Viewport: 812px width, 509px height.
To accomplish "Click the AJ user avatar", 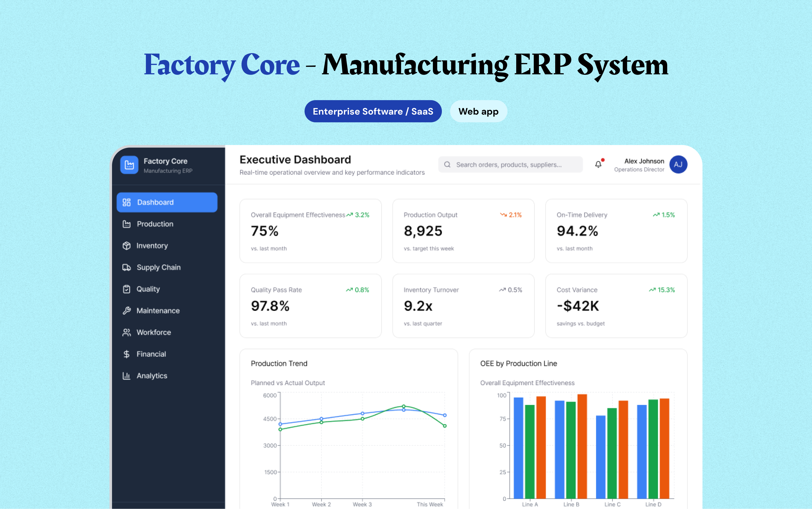I will point(678,165).
